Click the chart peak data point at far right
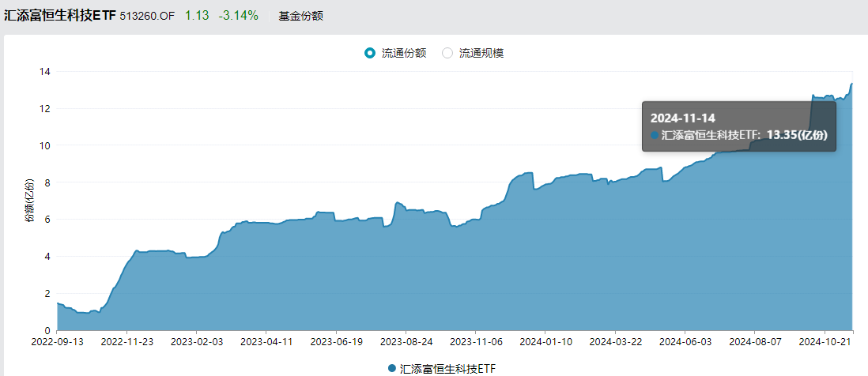Viewport: 868px width, 376px height. (852, 84)
